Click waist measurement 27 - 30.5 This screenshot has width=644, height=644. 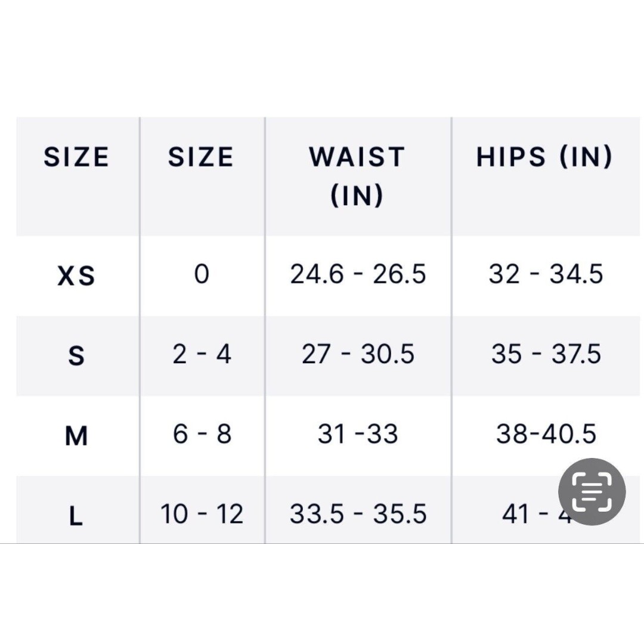[358, 354]
